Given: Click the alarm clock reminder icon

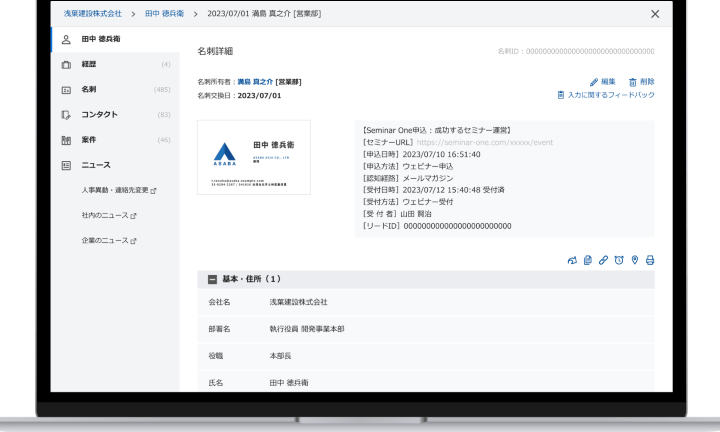Looking at the screenshot, I should point(619,260).
